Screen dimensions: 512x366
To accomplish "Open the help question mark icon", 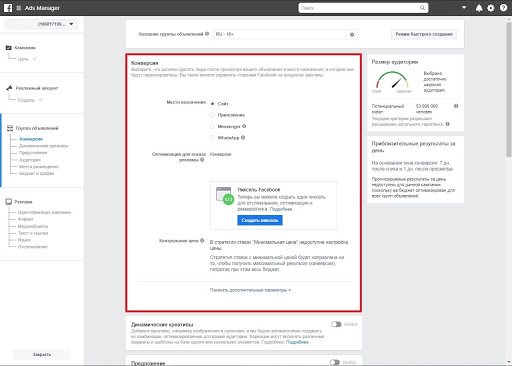I will tap(503, 8).
